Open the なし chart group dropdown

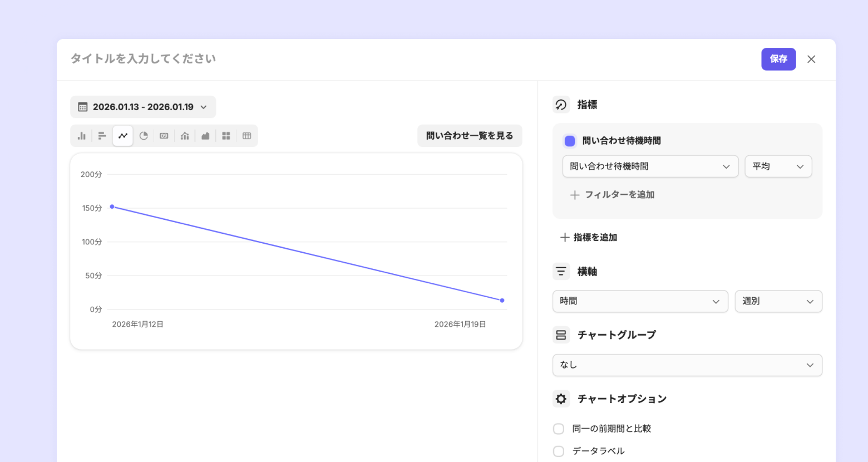click(x=687, y=365)
